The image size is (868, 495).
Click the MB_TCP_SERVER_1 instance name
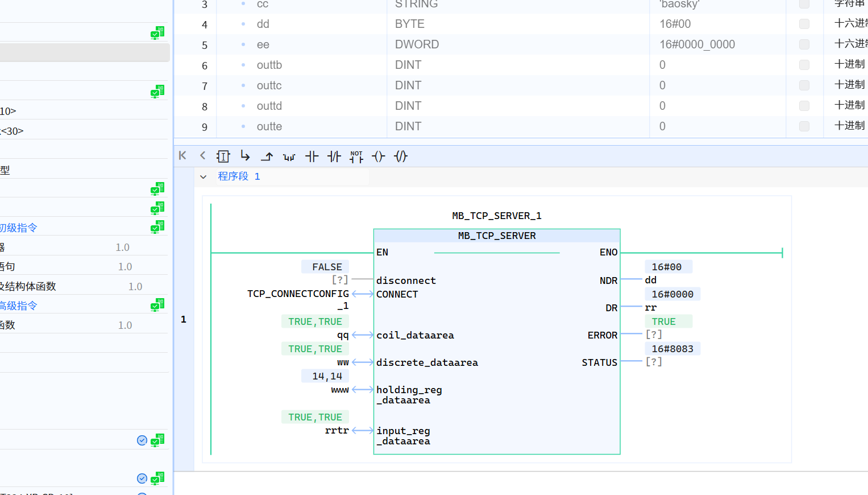[x=496, y=216]
